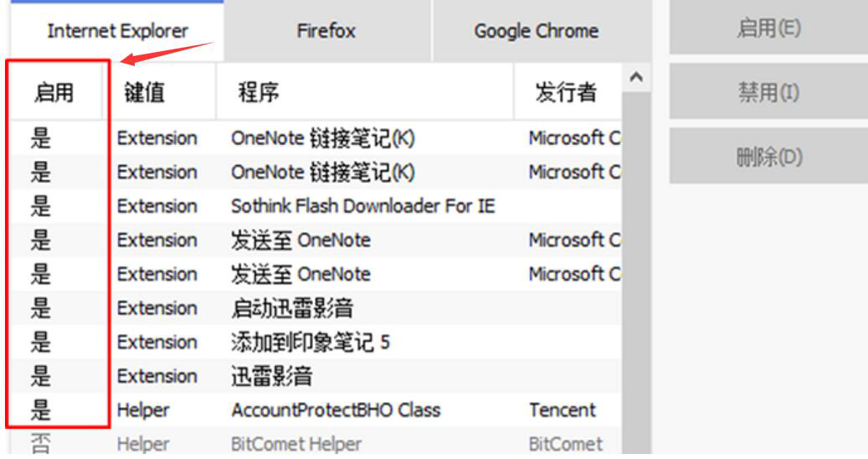
Task: Select the second 发送至 OneNote entry
Action: 300,274
